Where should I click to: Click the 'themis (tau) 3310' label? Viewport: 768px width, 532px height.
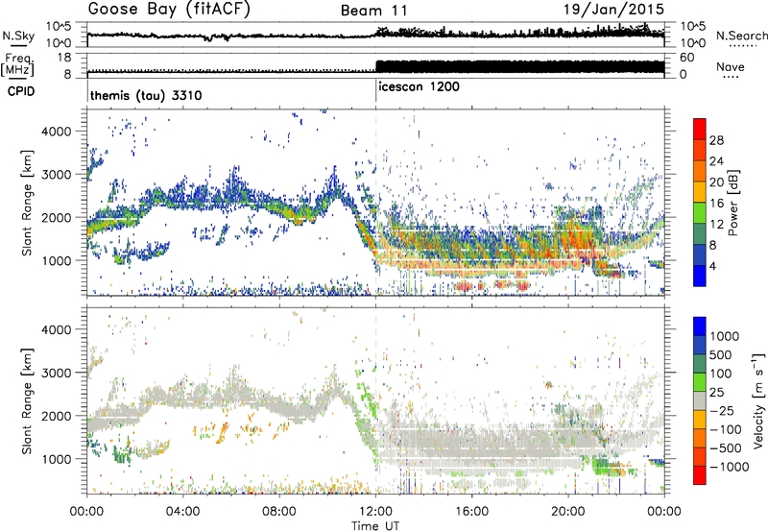pyautogui.click(x=146, y=95)
